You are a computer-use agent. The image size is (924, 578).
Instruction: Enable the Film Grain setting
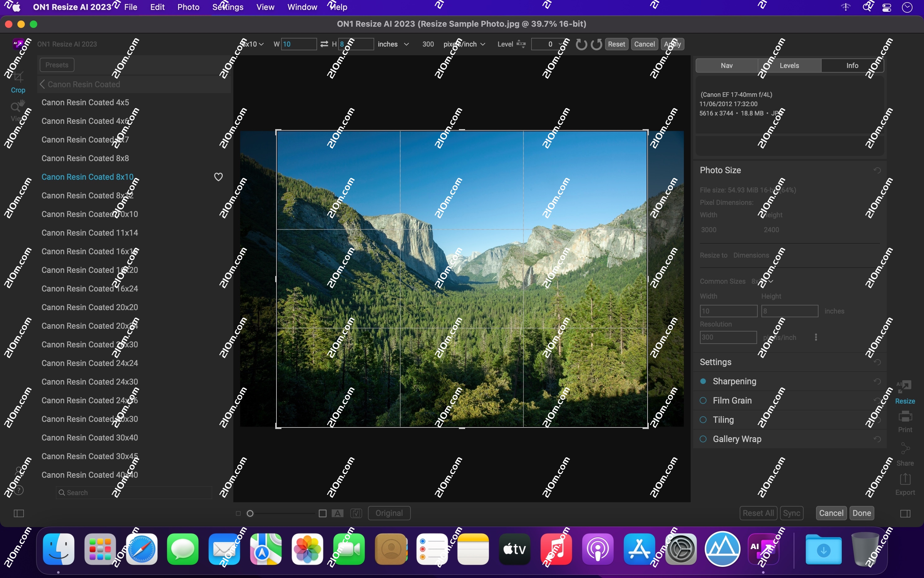pos(703,400)
